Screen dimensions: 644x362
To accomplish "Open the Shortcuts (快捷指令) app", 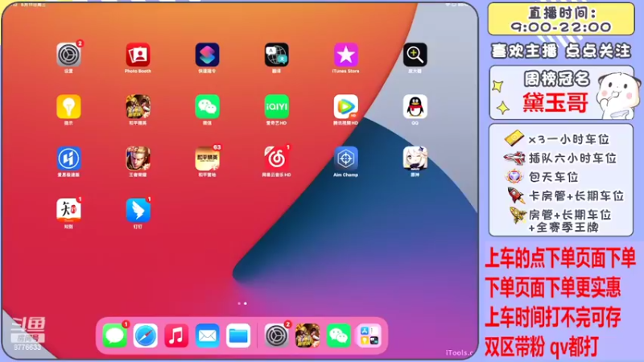I will click(x=208, y=55).
